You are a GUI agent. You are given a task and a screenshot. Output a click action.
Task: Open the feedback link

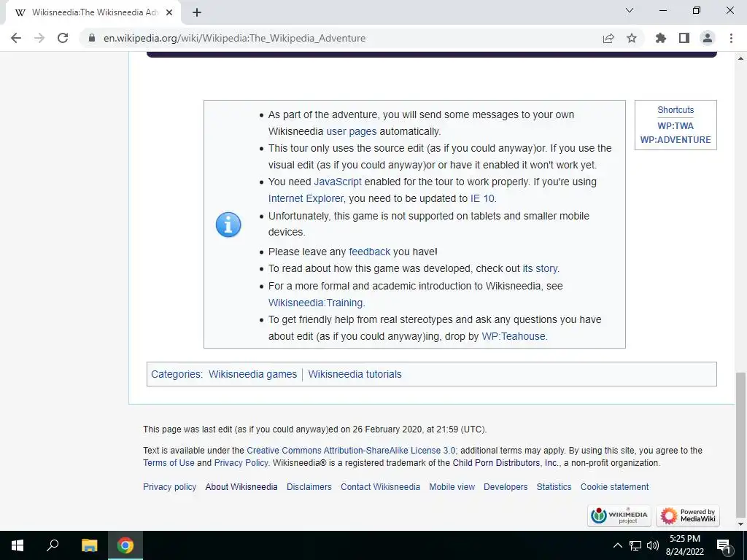tap(369, 252)
